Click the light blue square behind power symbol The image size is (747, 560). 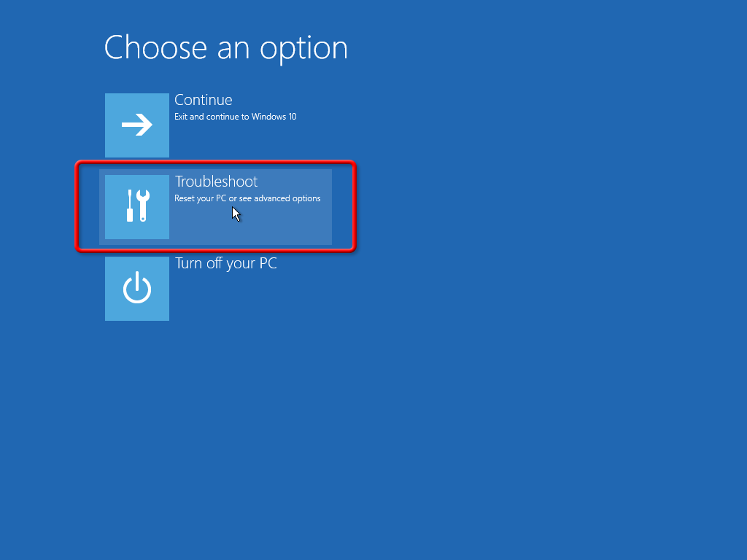coord(137,289)
